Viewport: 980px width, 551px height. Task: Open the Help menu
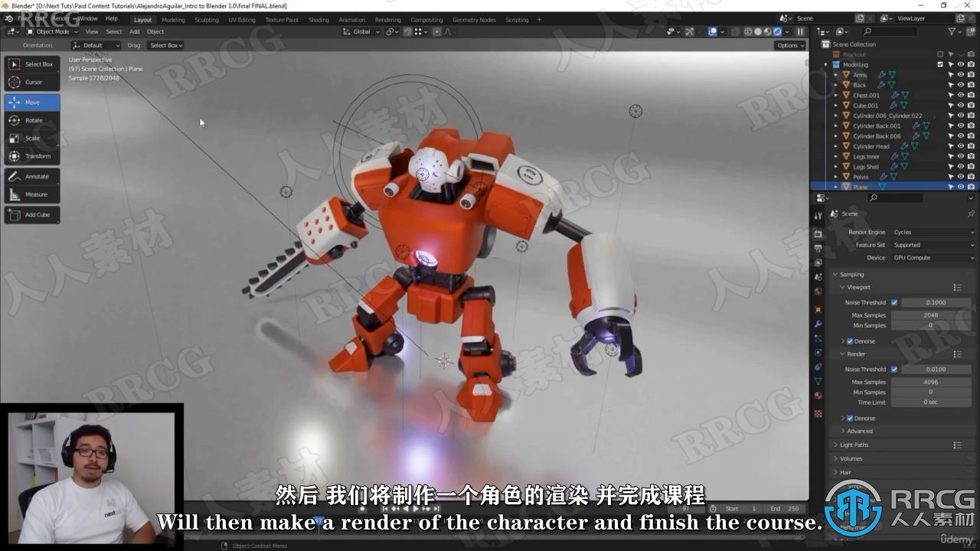(x=112, y=18)
